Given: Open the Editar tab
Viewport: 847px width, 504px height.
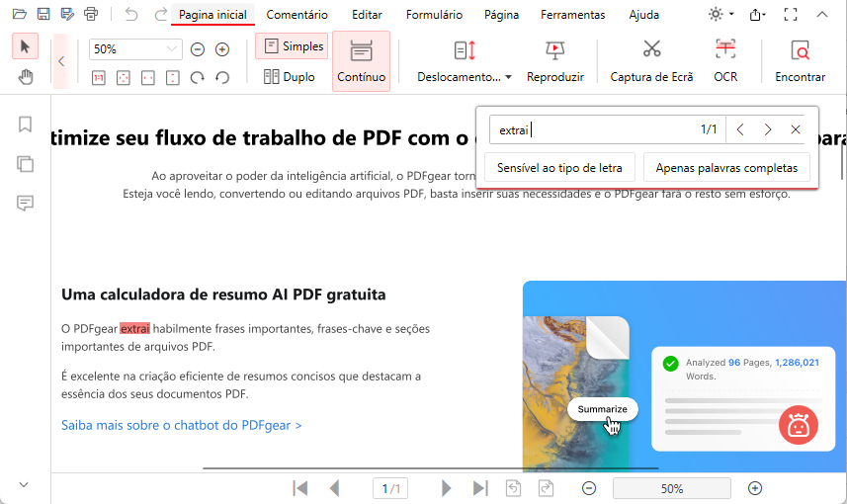Looking at the screenshot, I should pos(367,15).
